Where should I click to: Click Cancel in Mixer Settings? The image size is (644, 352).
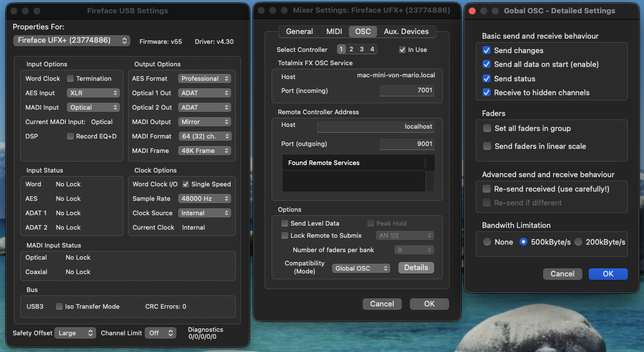[382, 304]
